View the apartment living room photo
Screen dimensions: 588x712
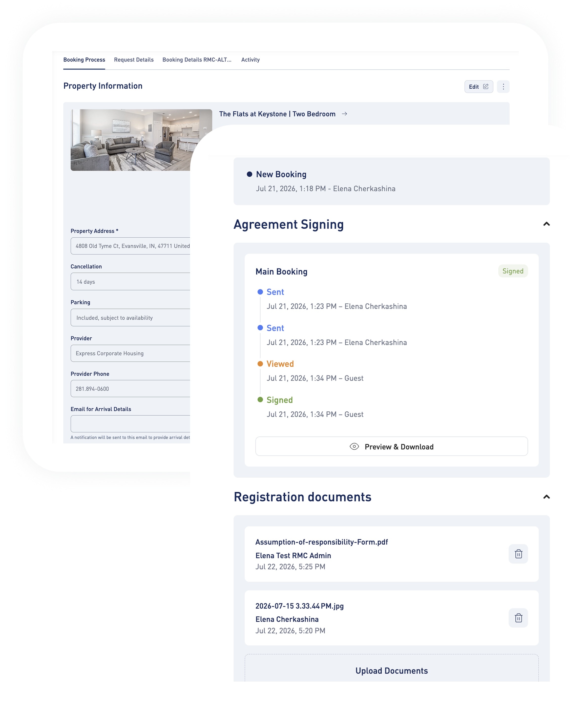tap(130, 140)
